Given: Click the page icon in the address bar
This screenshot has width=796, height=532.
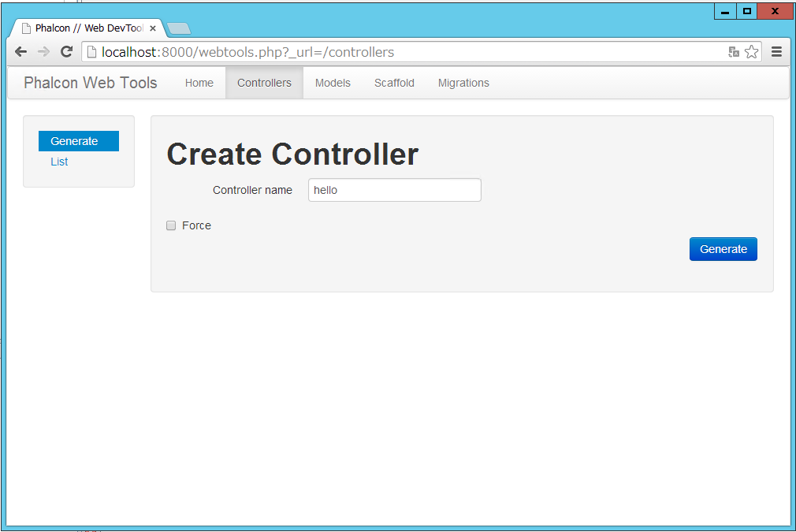Looking at the screenshot, I should (x=92, y=52).
